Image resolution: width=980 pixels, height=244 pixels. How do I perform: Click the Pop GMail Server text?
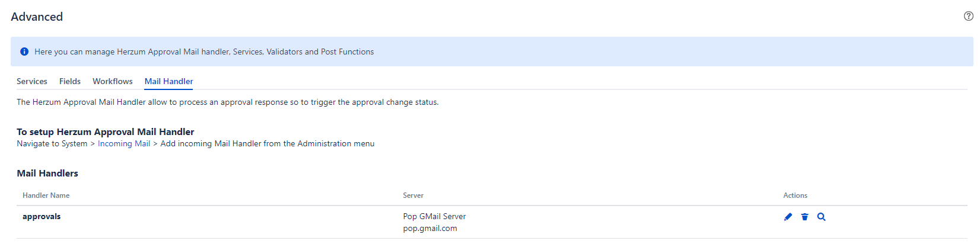click(434, 217)
